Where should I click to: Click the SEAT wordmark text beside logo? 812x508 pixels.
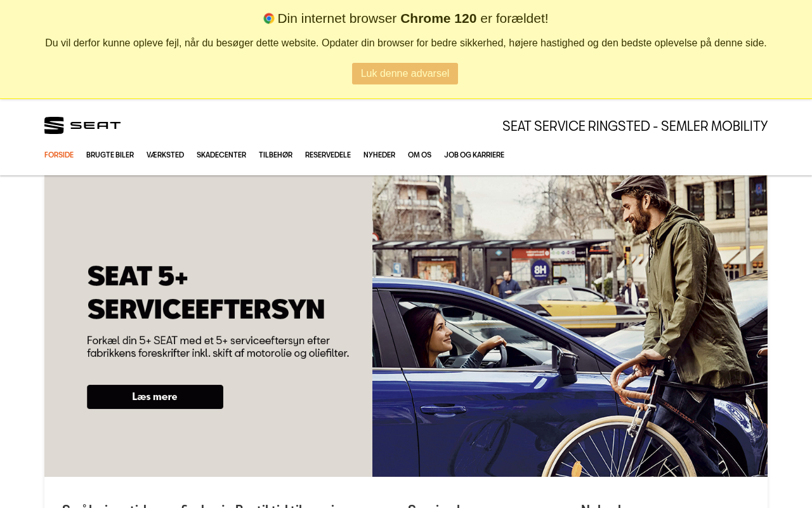(x=95, y=125)
